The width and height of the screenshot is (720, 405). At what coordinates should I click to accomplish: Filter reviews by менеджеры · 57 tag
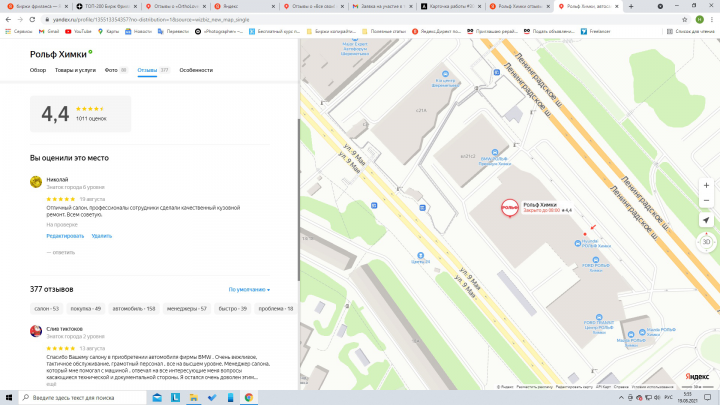click(x=187, y=309)
